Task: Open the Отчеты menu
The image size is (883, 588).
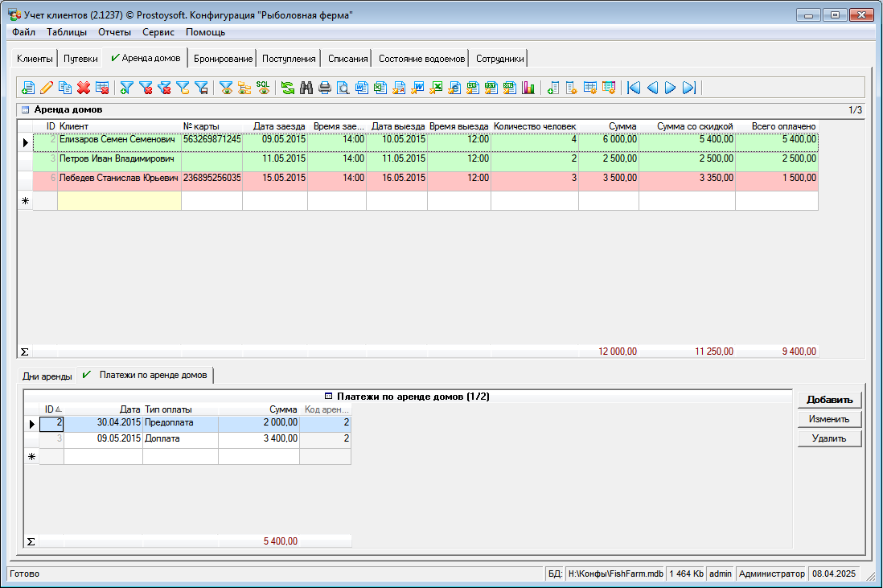Action: tap(114, 32)
